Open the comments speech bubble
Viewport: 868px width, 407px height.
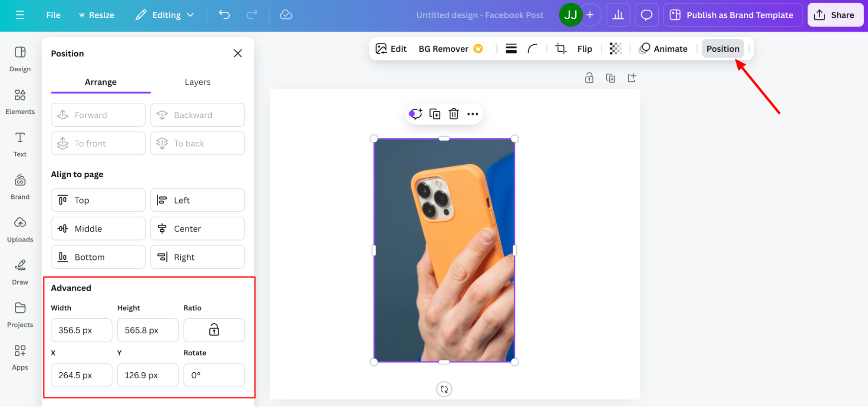point(647,15)
